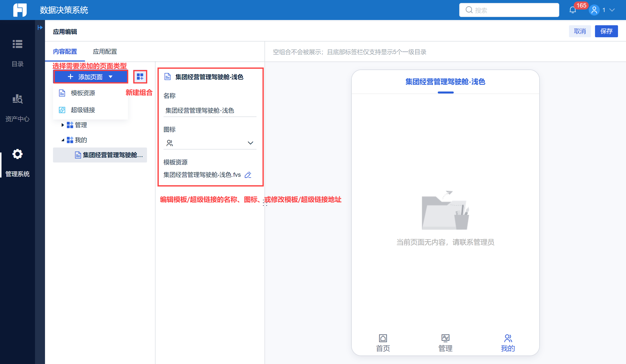Open the user account dropdown chevron
626x364 pixels.
(x=612, y=10)
